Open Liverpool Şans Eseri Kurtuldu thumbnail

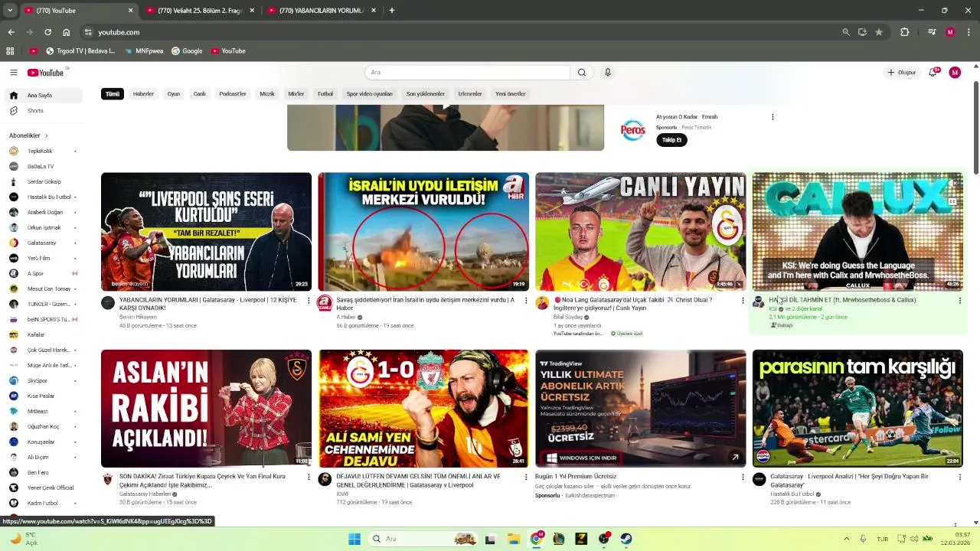(x=206, y=232)
